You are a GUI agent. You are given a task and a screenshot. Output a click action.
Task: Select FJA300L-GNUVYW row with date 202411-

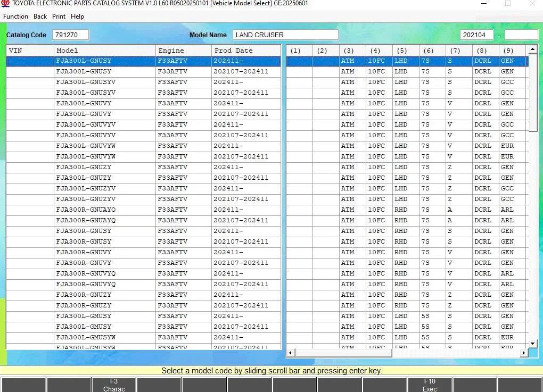tap(143, 146)
